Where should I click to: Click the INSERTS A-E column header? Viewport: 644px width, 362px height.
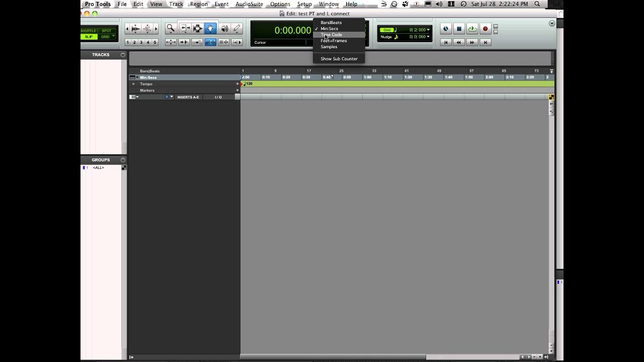[x=188, y=97]
